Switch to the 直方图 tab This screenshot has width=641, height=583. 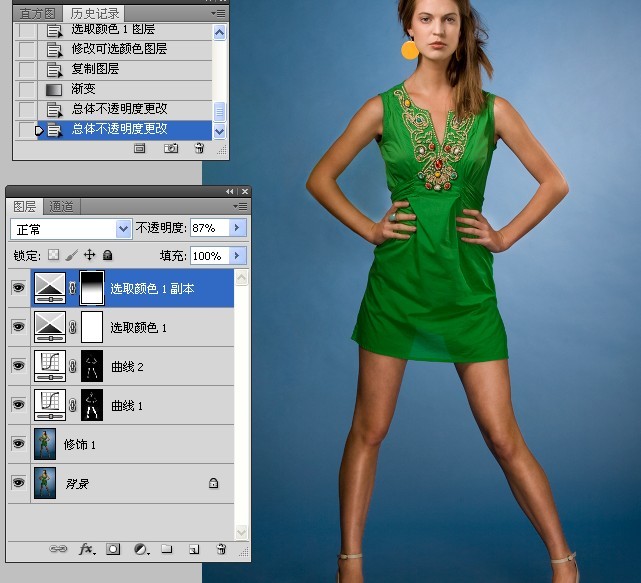point(37,14)
